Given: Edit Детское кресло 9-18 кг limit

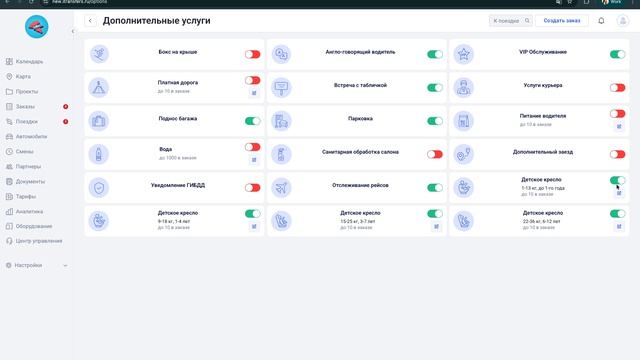Looking at the screenshot, I should [254, 226].
